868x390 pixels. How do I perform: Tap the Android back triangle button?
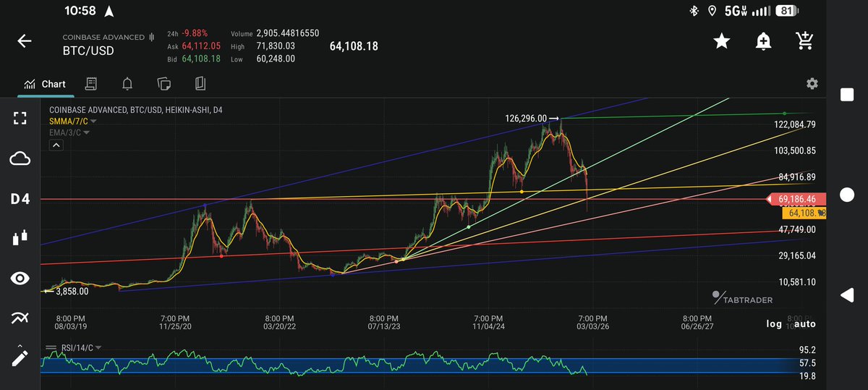click(847, 295)
